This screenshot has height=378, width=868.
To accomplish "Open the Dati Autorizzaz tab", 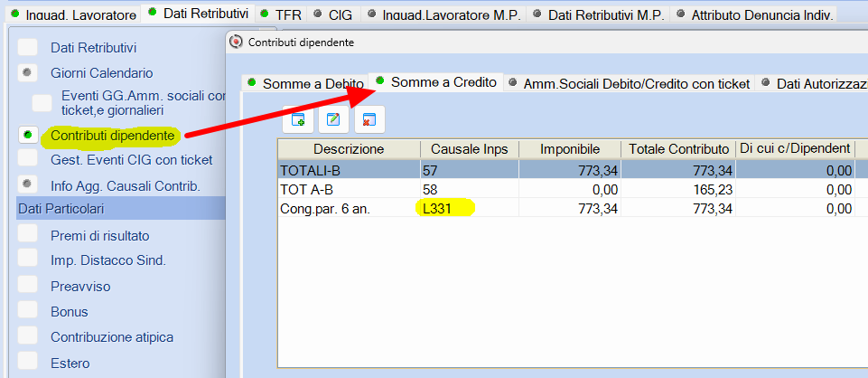I will tap(811, 84).
